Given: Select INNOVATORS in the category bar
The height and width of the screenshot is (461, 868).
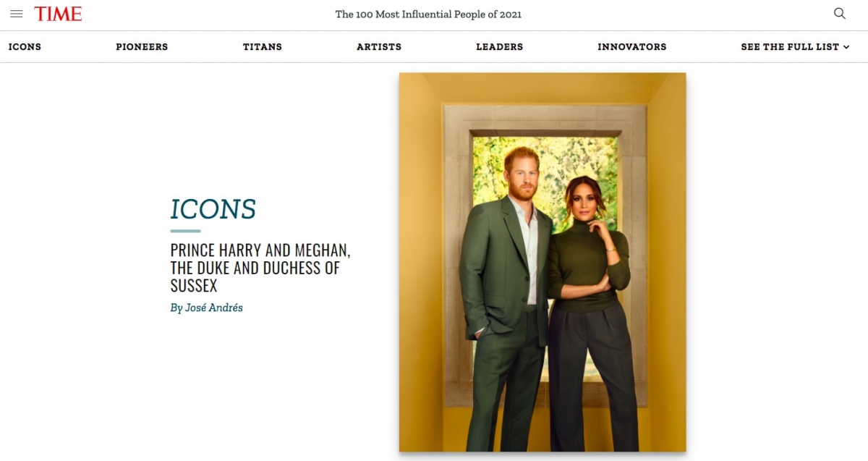Looking at the screenshot, I should pos(632,47).
